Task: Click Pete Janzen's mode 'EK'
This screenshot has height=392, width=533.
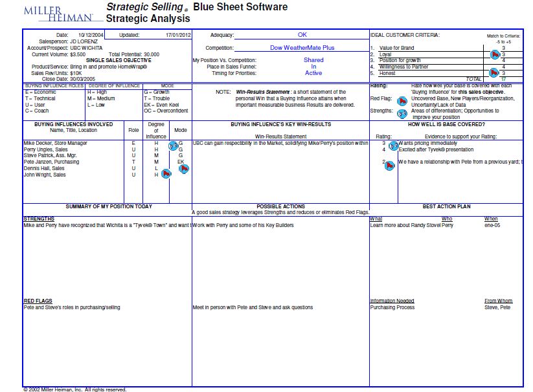Action: [x=181, y=162]
